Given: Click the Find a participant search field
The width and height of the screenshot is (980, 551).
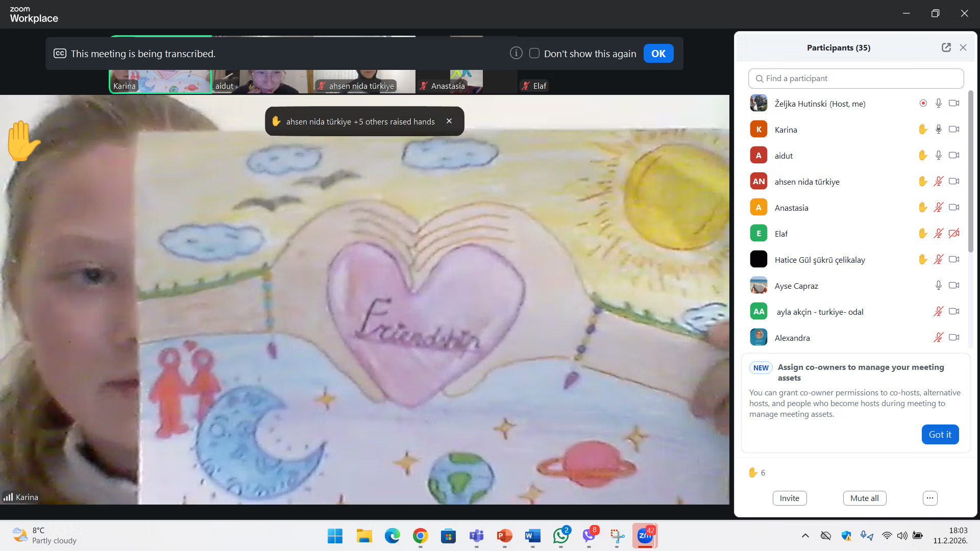Looking at the screenshot, I should [856, 79].
